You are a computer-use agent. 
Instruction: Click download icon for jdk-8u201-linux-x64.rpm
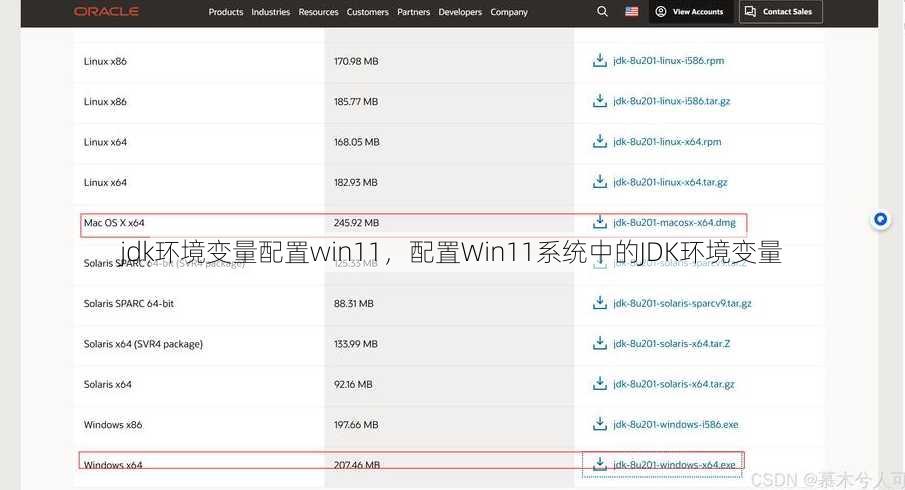(x=600, y=141)
